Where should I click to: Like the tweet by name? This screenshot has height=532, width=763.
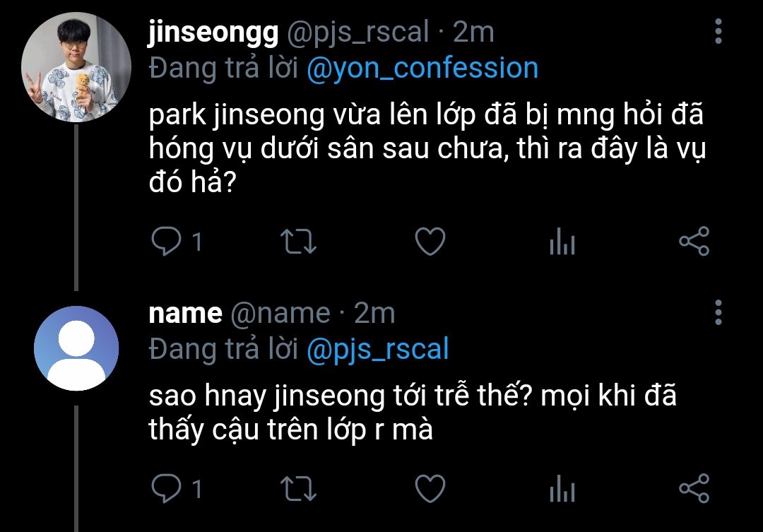point(429,489)
